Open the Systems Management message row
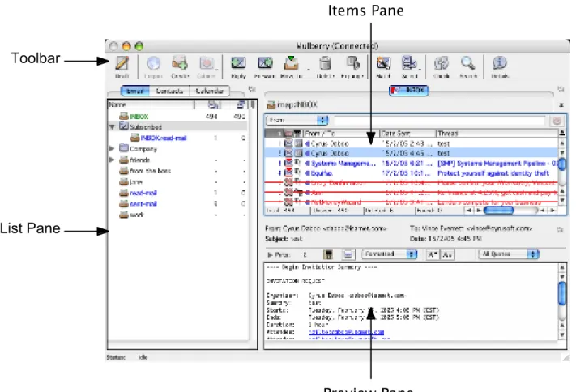Image resolution: width=576 pixels, height=392 pixels. pyautogui.click(x=412, y=163)
